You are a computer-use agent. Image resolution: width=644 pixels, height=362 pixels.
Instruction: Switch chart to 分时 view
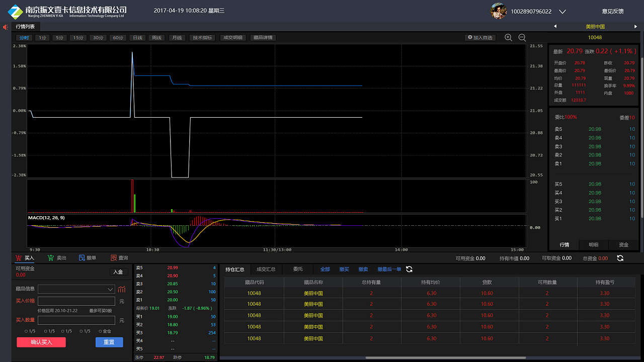(x=24, y=38)
